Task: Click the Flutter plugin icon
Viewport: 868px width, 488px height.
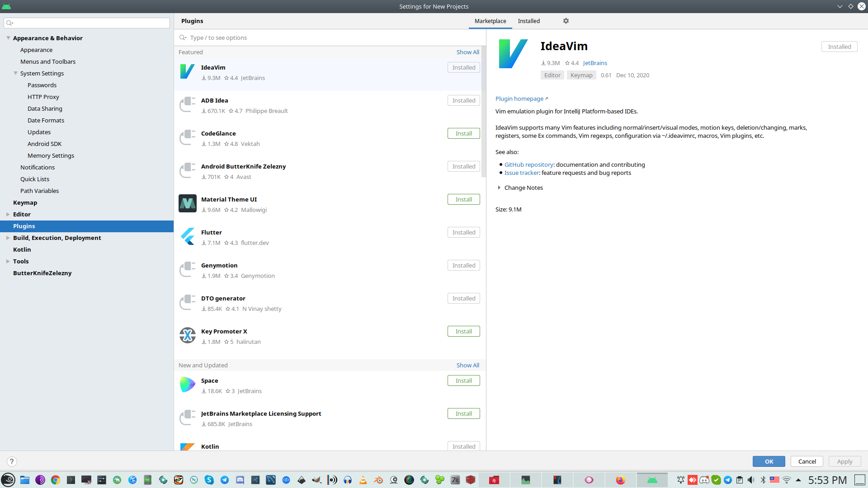Action: pyautogui.click(x=187, y=237)
